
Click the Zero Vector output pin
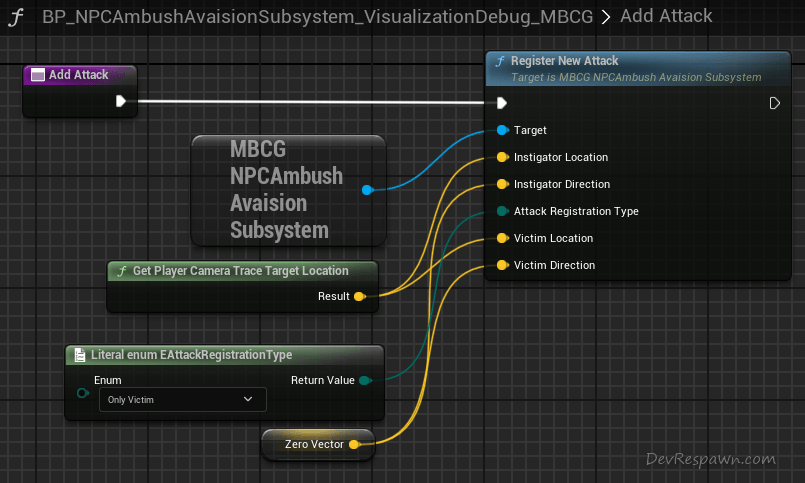(x=353, y=444)
